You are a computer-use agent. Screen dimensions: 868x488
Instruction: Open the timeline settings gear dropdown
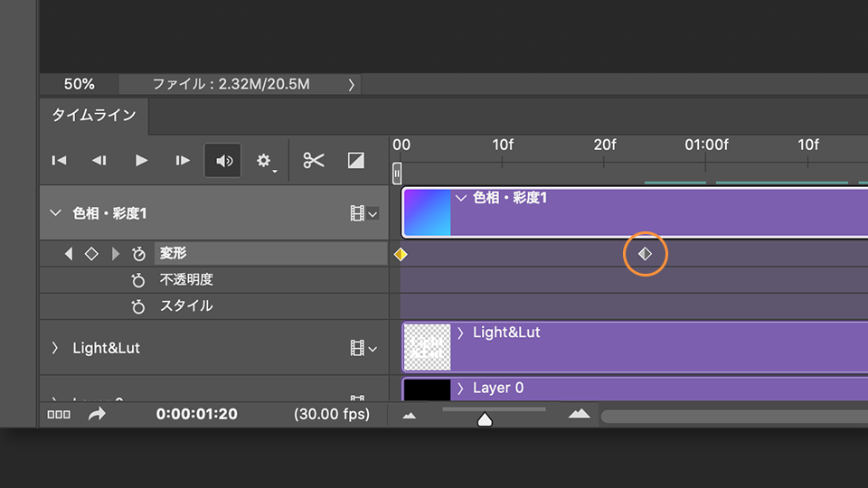(x=265, y=161)
